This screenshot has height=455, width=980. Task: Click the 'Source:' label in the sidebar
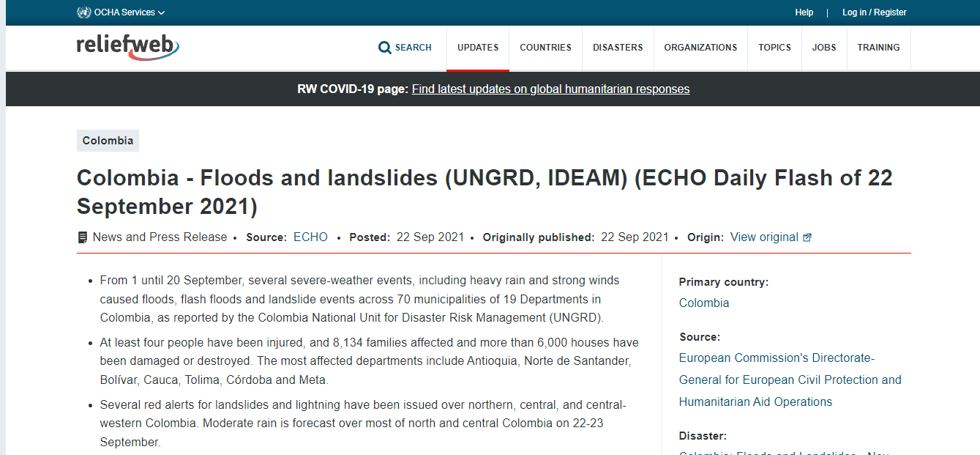tap(699, 337)
